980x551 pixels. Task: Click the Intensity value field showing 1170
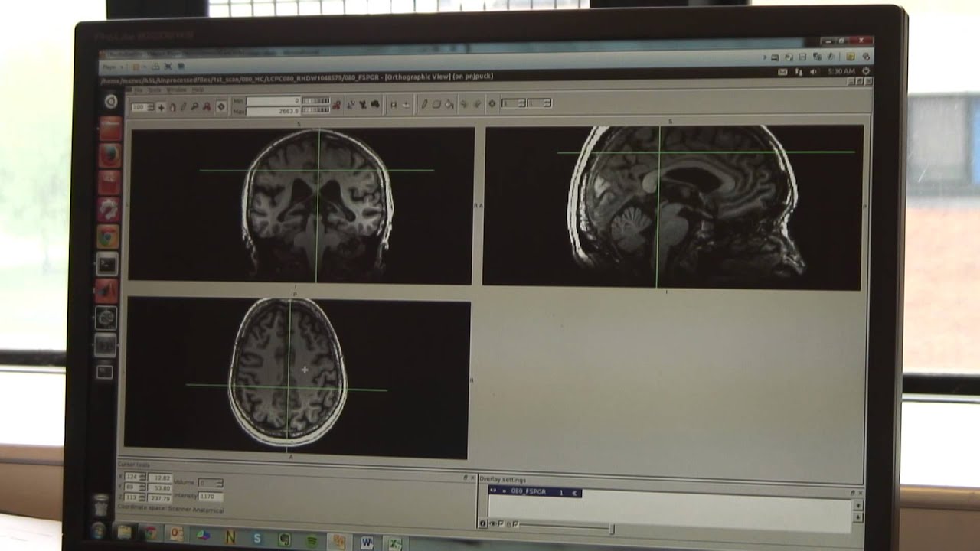click(x=211, y=497)
